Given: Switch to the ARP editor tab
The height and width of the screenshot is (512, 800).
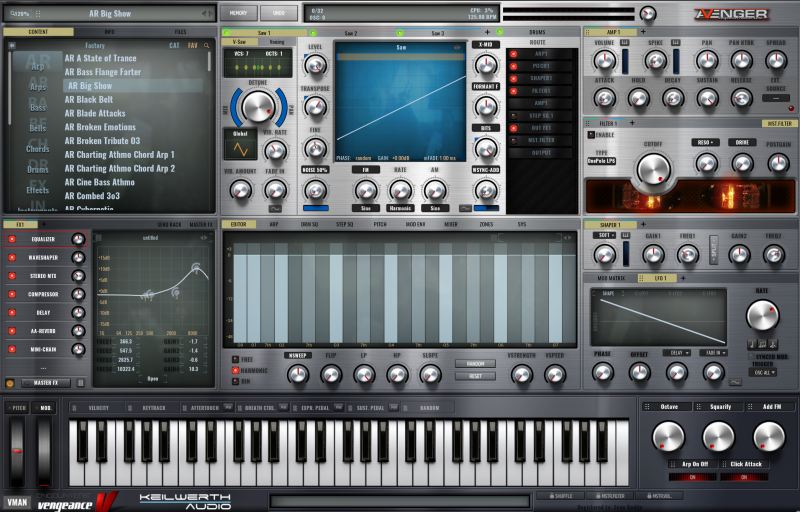Looking at the screenshot, I should pyautogui.click(x=273, y=224).
